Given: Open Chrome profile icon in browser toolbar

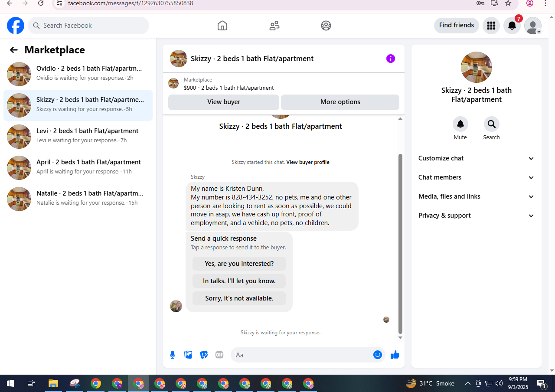Looking at the screenshot, I should click(x=530, y=3).
